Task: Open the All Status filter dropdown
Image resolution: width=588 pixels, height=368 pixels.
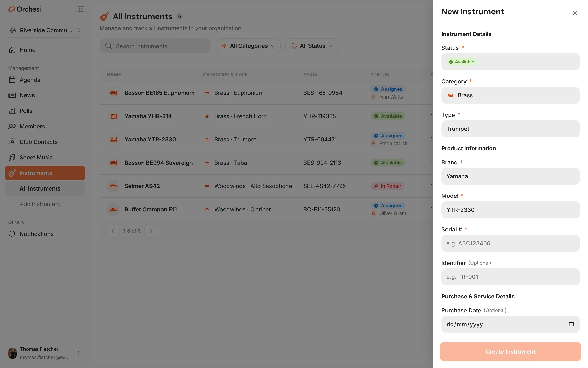Action: pyautogui.click(x=312, y=46)
